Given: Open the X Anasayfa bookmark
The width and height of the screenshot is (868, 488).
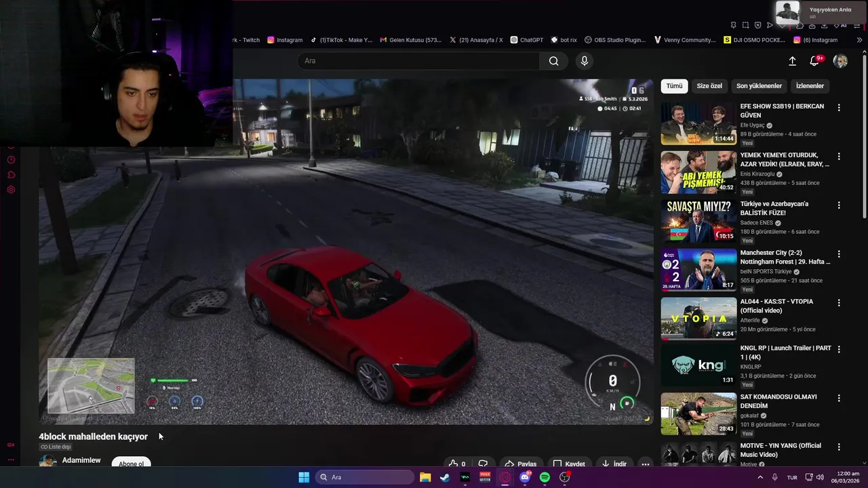Looking at the screenshot, I should [x=476, y=40].
